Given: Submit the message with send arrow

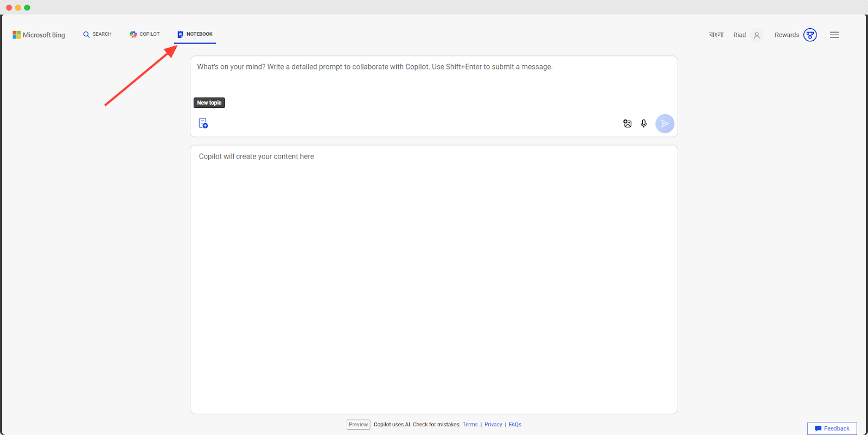Looking at the screenshot, I should 665,123.
